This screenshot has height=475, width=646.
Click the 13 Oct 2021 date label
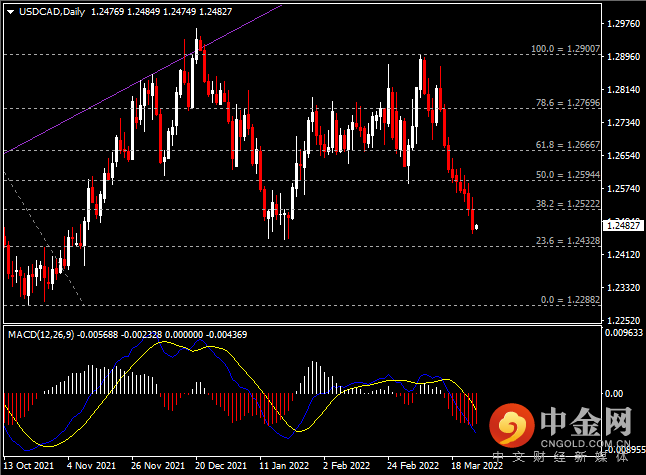[x=28, y=466]
